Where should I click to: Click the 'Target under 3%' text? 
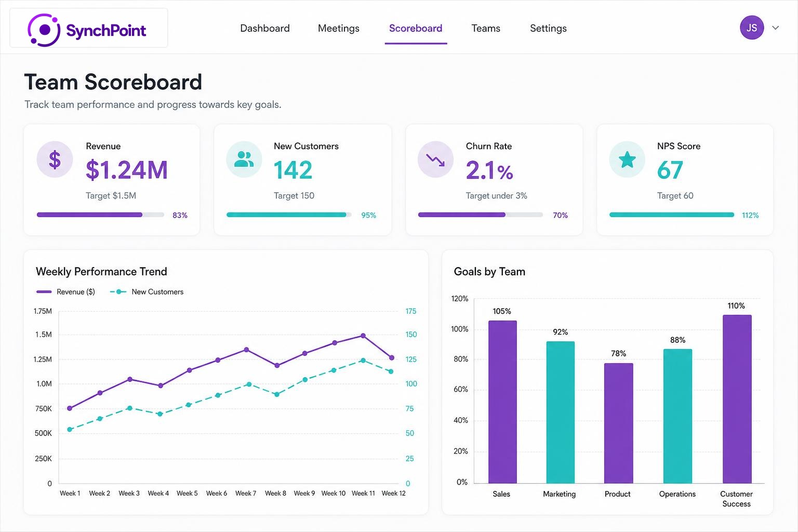(x=496, y=196)
